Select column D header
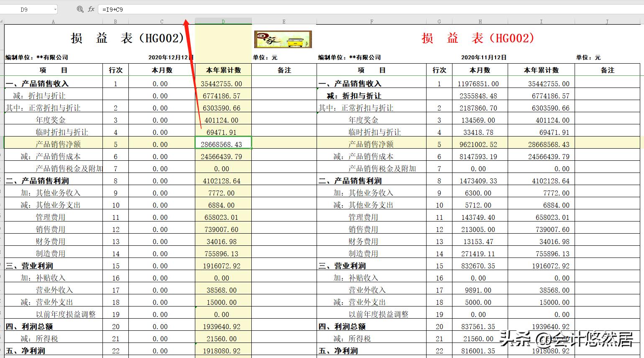644x358 pixels. [223, 21]
